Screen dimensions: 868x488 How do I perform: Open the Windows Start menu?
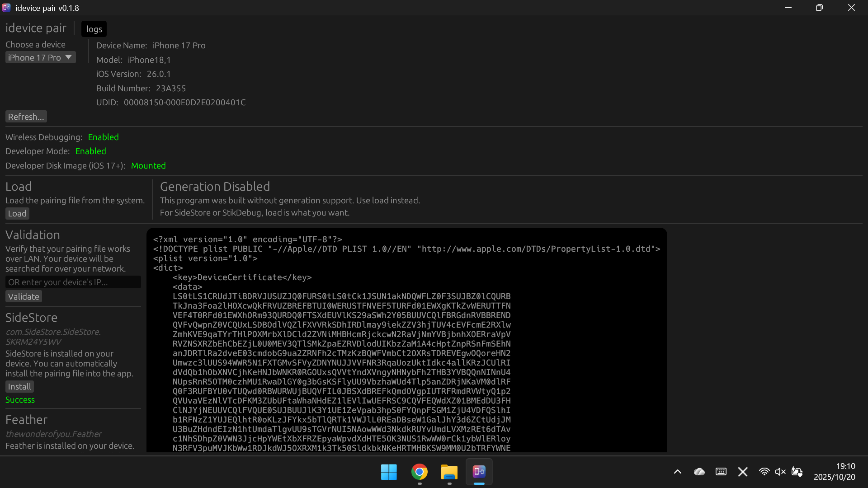coord(389,472)
